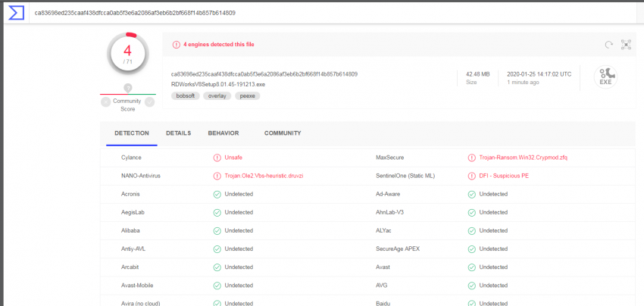Image resolution: width=644 pixels, height=306 pixels.
Task: Click the red warning icon for Cylance Unsafe
Action: (x=217, y=158)
